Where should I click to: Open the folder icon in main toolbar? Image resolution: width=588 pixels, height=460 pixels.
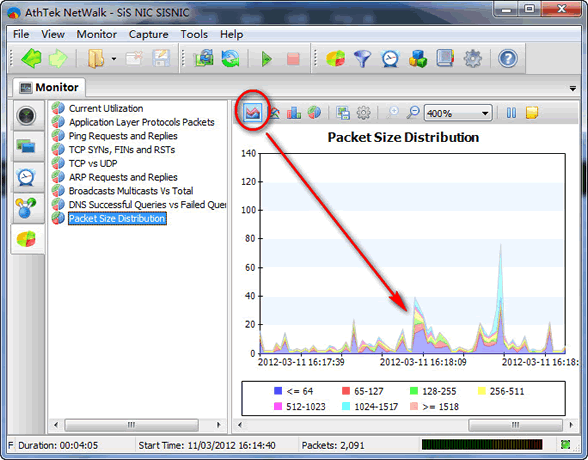[96, 58]
